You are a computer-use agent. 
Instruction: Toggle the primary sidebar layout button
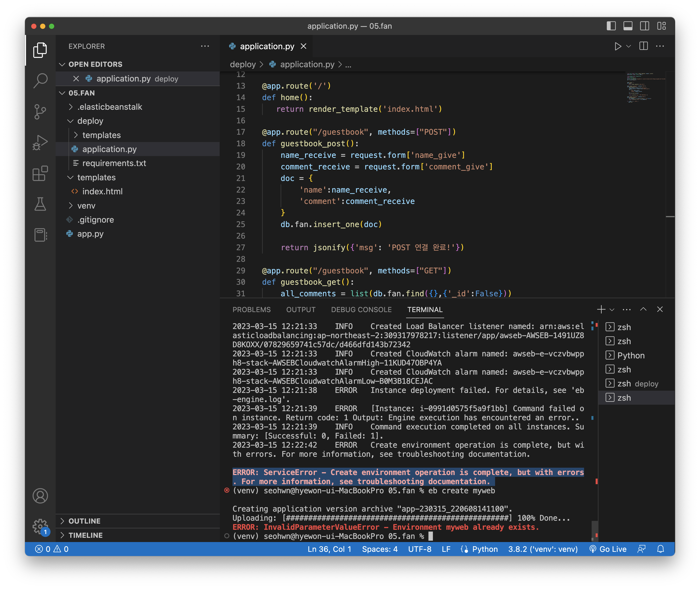click(611, 26)
